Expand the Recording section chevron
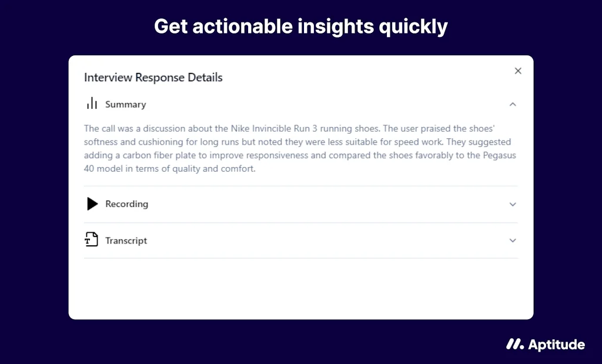602x364 pixels. coord(512,204)
